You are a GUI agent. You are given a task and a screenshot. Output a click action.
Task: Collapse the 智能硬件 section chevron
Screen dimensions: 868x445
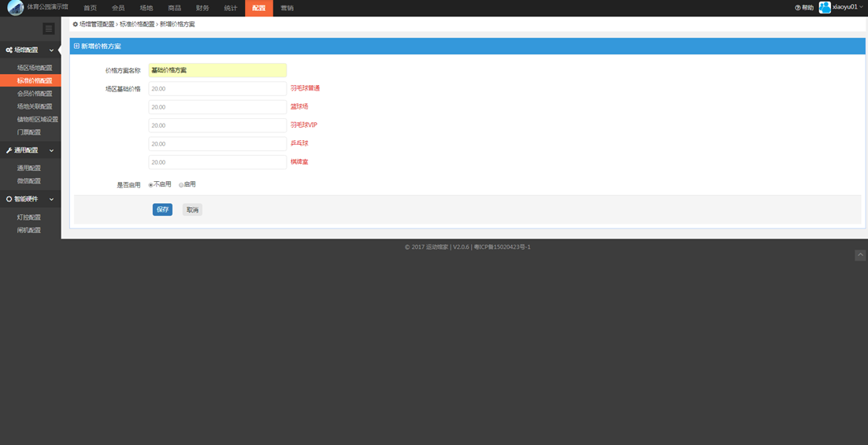point(51,199)
